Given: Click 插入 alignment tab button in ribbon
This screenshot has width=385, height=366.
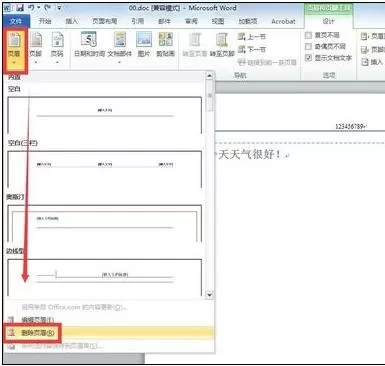Looking at the screenshot, I should point(372,62).
